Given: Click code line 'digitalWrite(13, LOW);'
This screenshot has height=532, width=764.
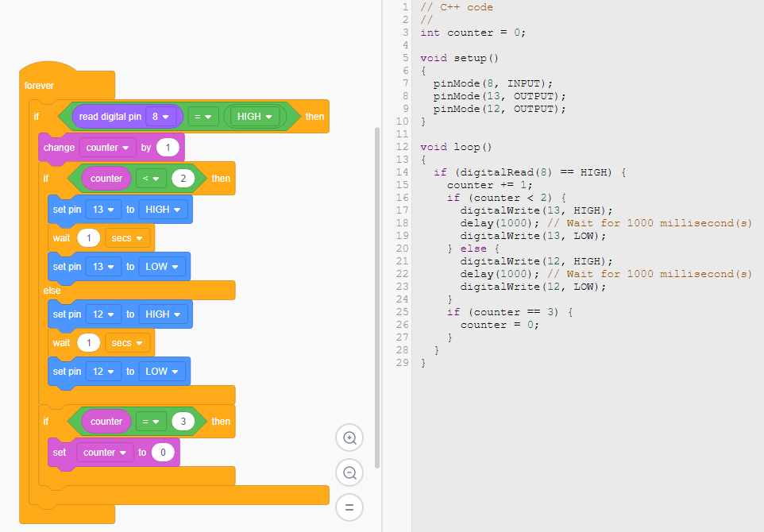Looking at the screenshot, I should (x=533, y=236).
